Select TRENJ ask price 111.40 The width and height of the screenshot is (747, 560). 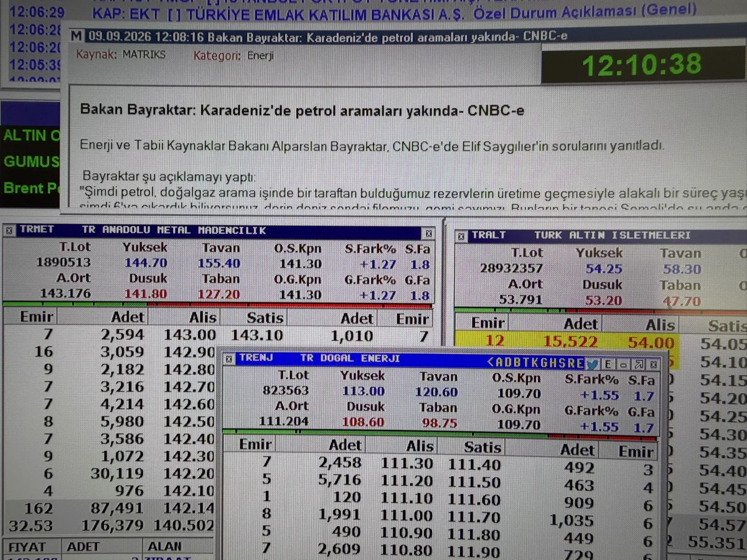(474, 464)
